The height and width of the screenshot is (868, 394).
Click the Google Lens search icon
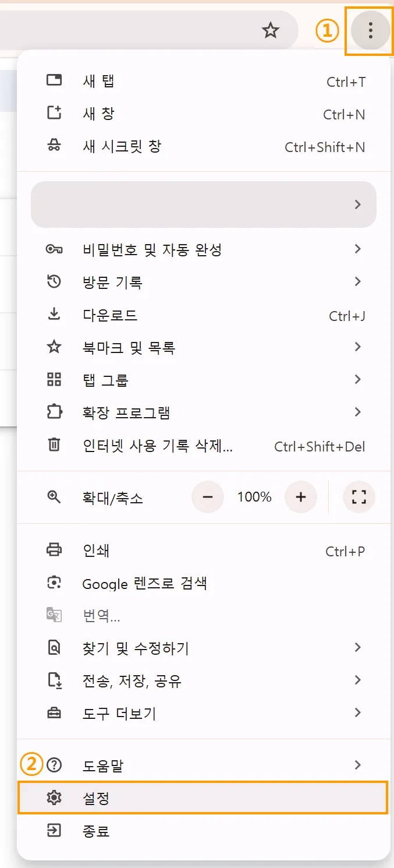pyautogui.click(x=54, y=583)
